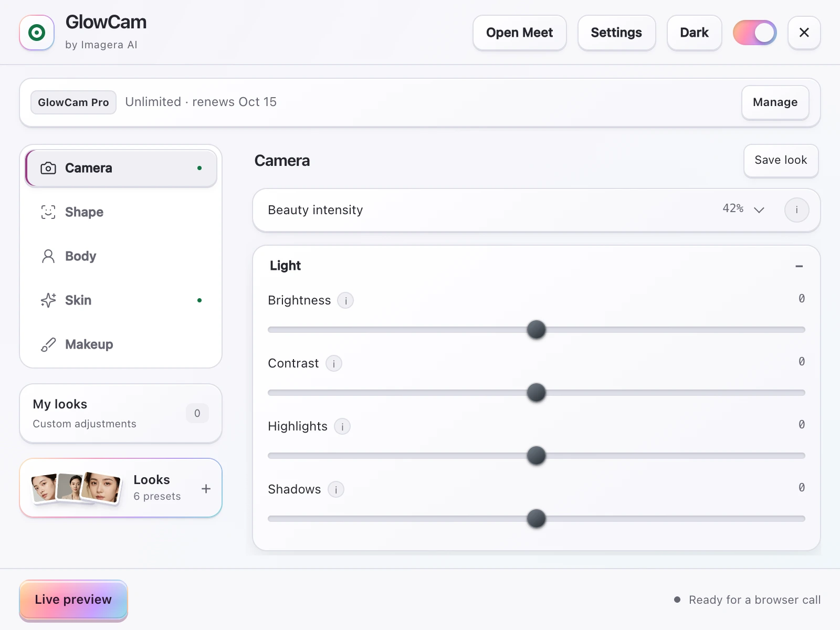
Task: Click the 'Light' section heading
Action: point(285,266)
